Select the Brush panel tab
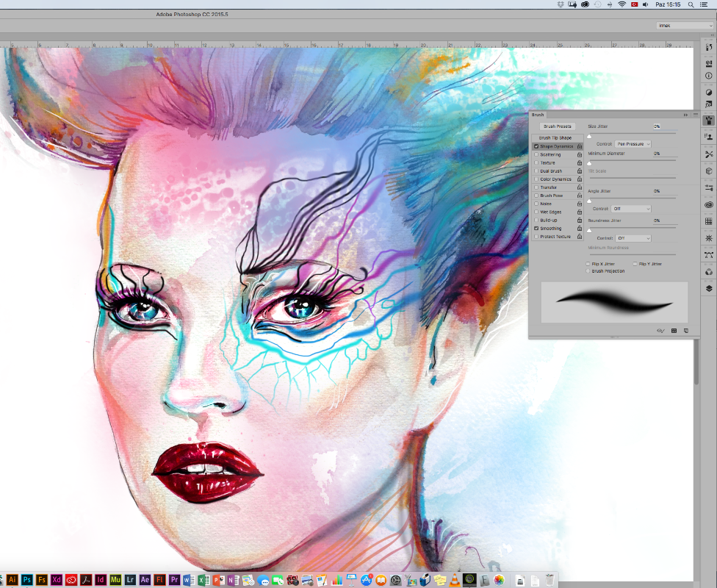This screenshot has height=588, width=717. (538, 115)
